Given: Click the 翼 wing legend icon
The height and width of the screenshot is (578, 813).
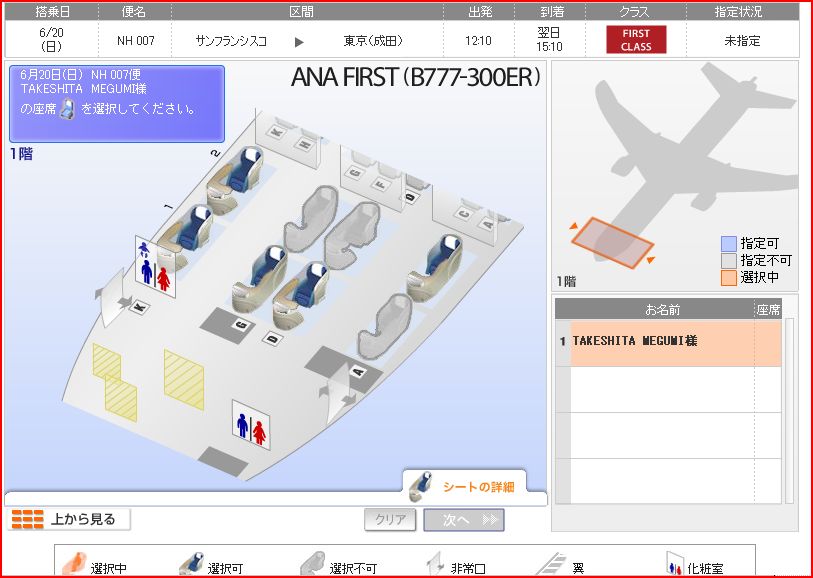Looking at the screenshot, I should 551,565.
